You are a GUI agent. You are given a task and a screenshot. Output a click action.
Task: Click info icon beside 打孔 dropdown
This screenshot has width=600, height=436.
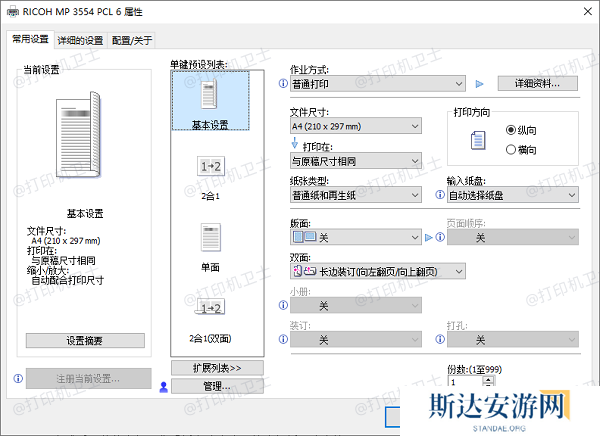point(440,339)
